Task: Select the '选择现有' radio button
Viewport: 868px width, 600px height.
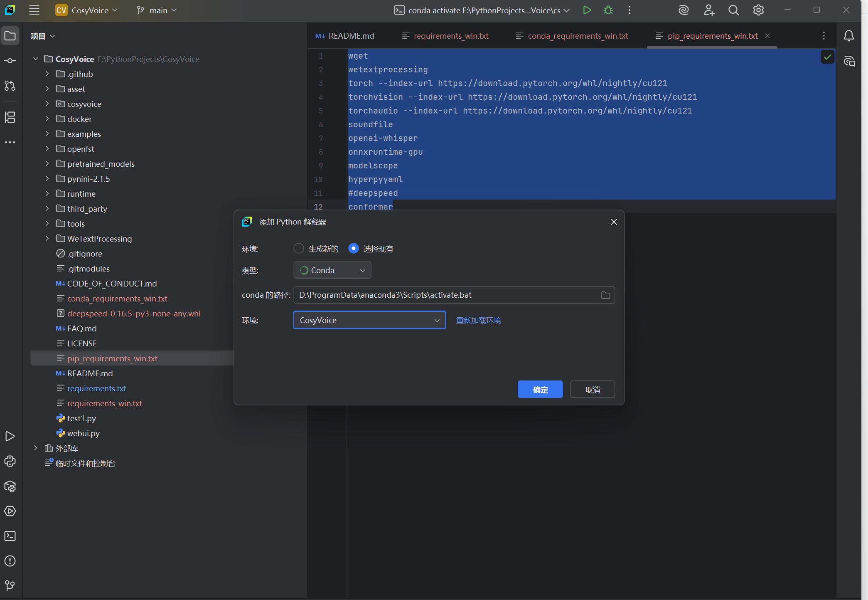Action: (353, 249)
